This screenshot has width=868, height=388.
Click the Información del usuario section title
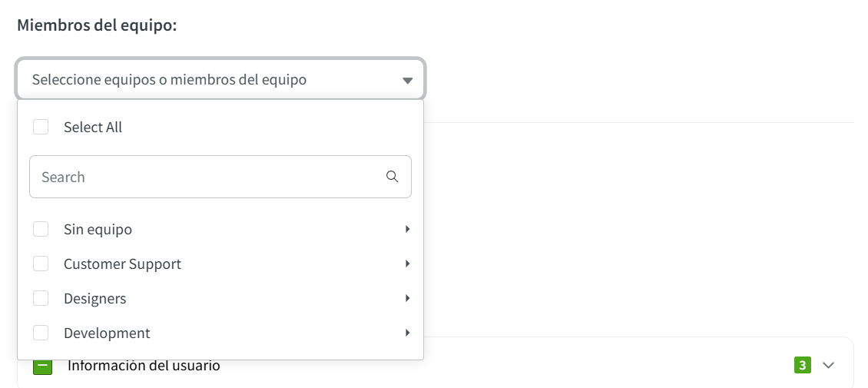[x=144, y=366]
